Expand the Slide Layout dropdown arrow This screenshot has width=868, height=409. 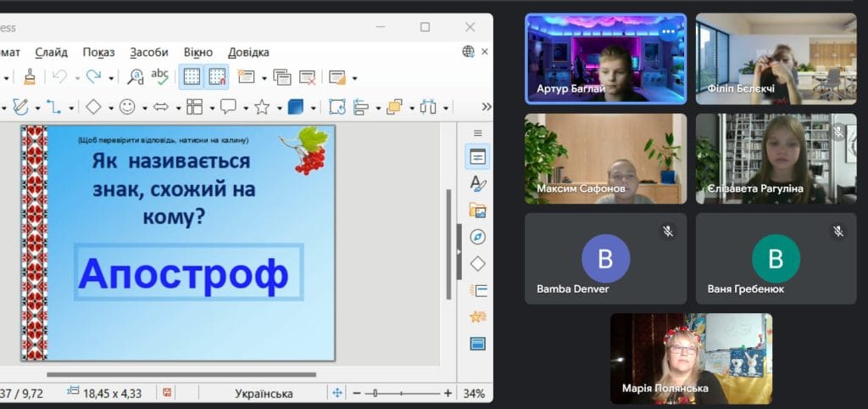(354, 78)
